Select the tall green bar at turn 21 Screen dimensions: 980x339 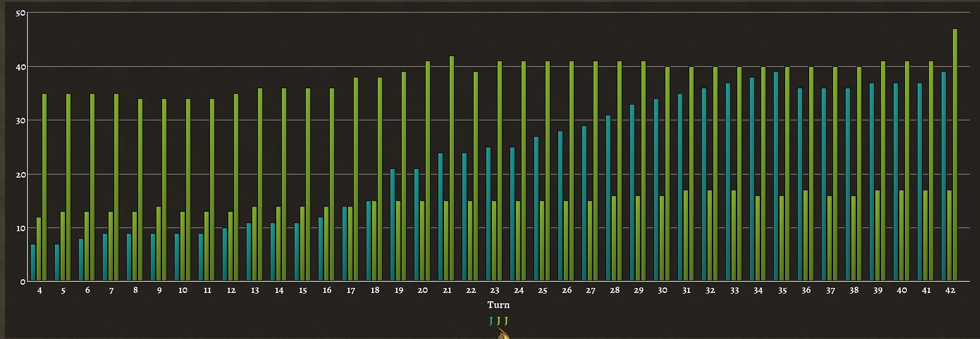(452, 168)
